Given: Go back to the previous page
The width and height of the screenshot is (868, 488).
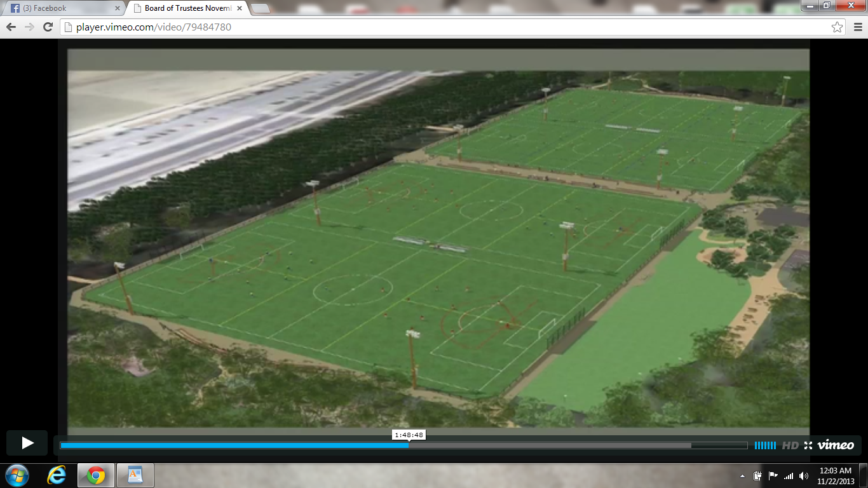Looking at the screenshot, I should pyautogui.click(x=11, y=27).
